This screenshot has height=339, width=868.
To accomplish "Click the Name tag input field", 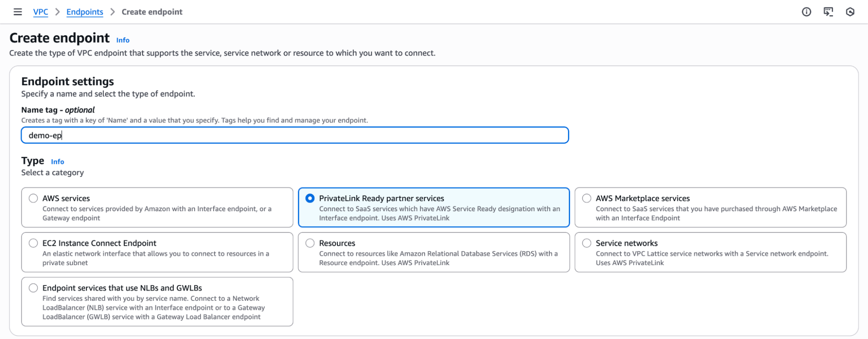I will tap(295, 135).
